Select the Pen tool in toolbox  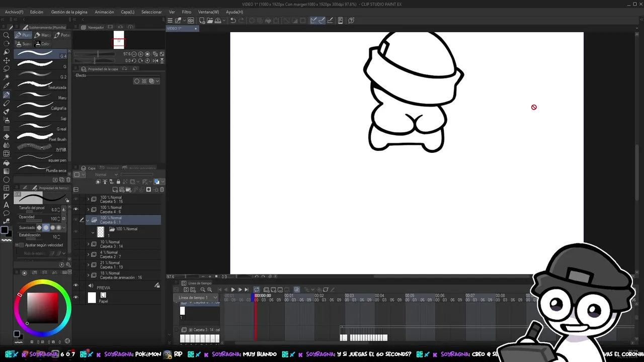tap(7, 95)
